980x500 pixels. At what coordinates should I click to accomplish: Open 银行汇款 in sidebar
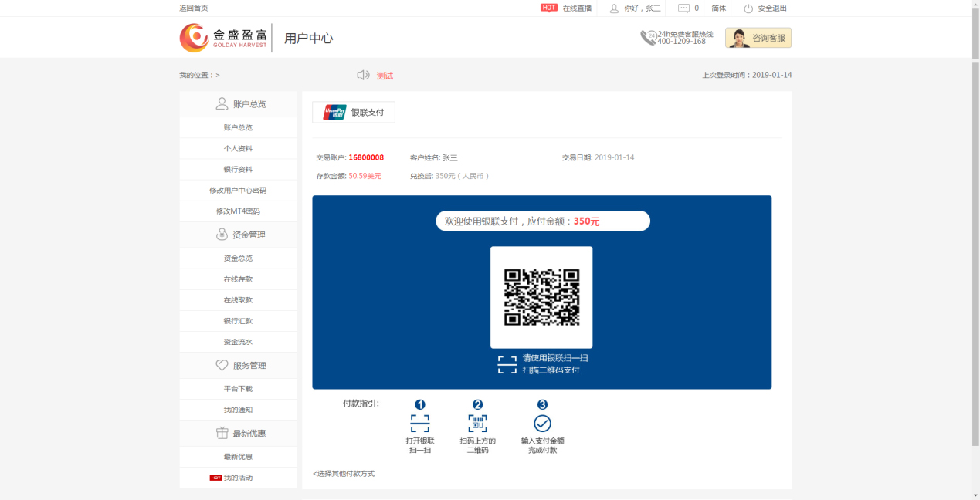(x=238, y=321)
